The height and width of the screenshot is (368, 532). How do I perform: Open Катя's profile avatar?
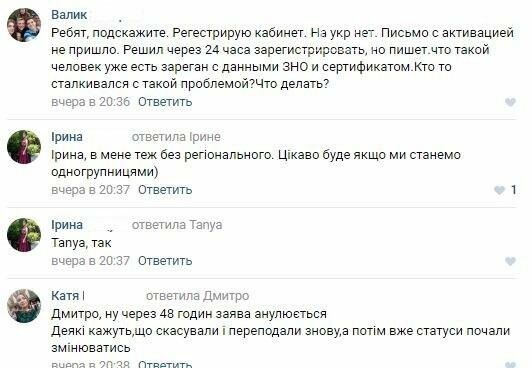(24, 306)
